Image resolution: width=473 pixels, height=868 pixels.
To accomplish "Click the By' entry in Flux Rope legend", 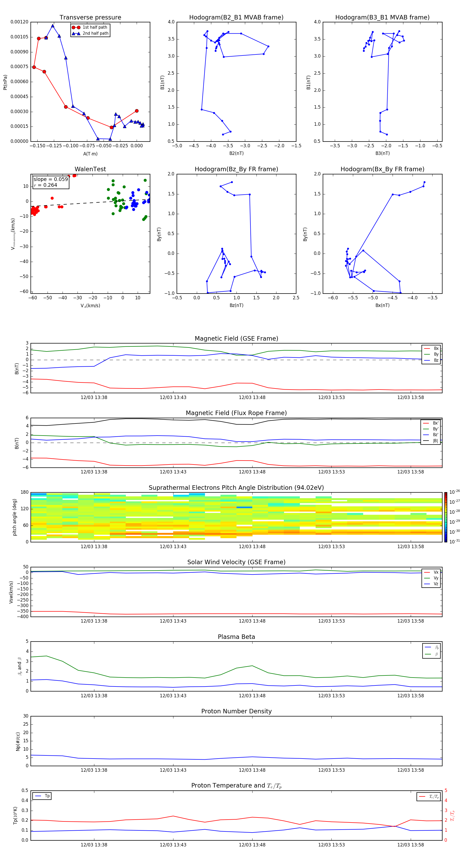I will [x=431, y=429].
